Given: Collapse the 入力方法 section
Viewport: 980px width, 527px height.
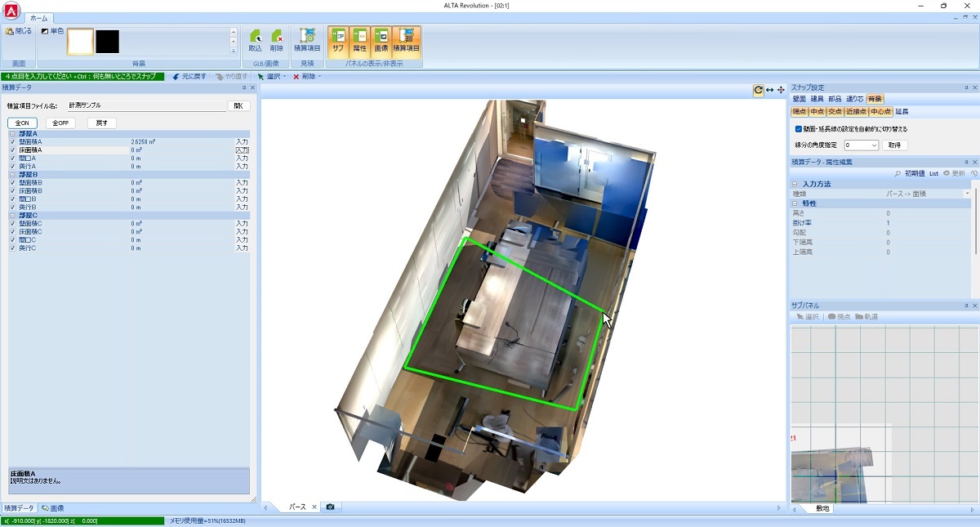Looking at the screenshot, I should pos(795,185).
